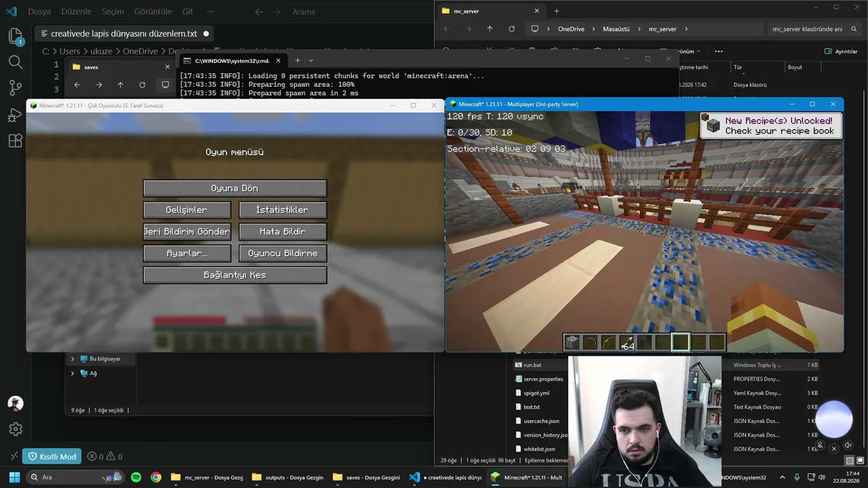Click the VS Code Arama command search box
868x488 pixels.
click(359, 12)
